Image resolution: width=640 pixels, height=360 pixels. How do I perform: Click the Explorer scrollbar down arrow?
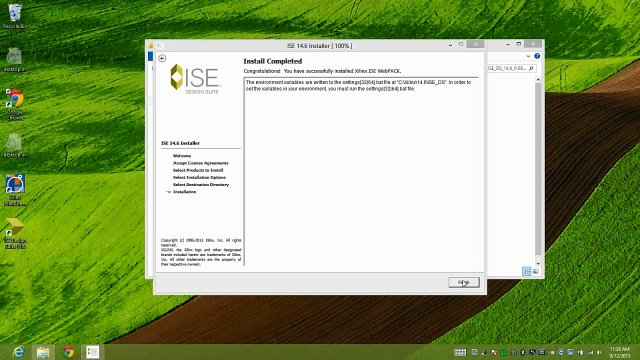coord(538,264)
